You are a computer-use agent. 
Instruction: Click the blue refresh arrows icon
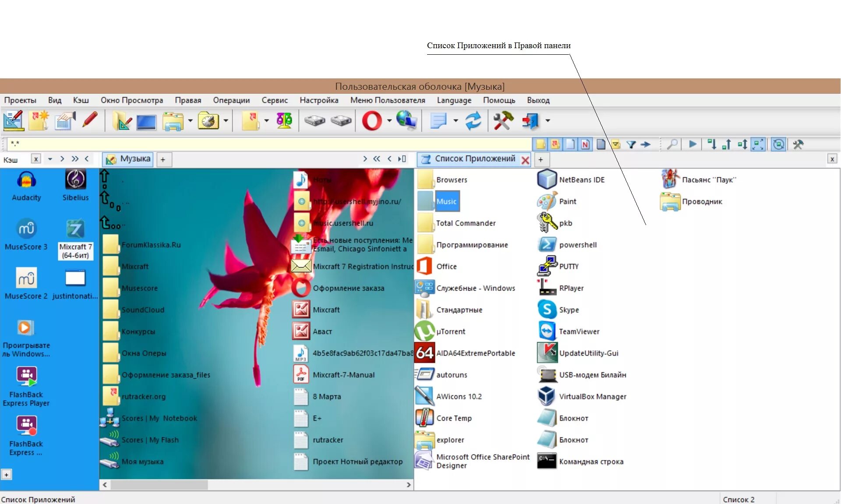click(473, 120)
